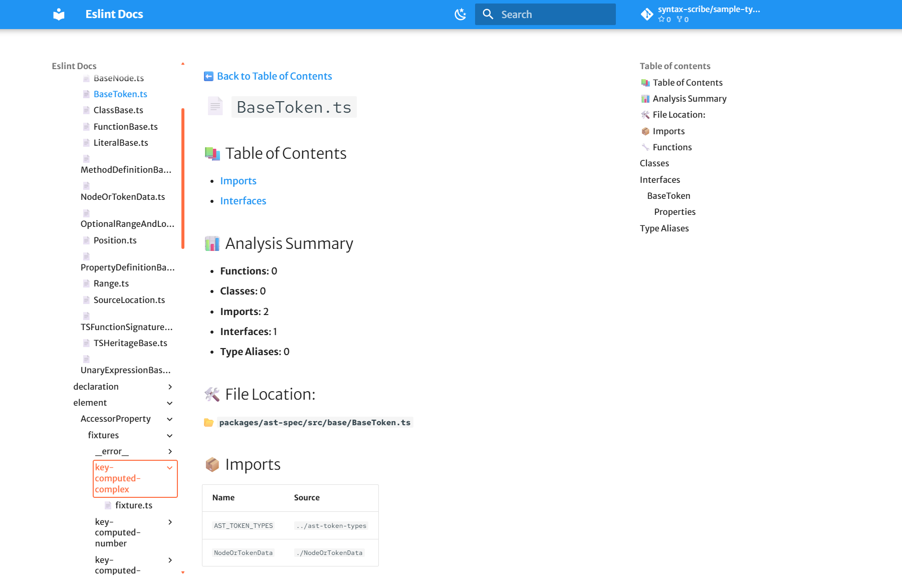Click the file icon beside Position.ts
The image size is (902, 588).
(x=86, y=240)
